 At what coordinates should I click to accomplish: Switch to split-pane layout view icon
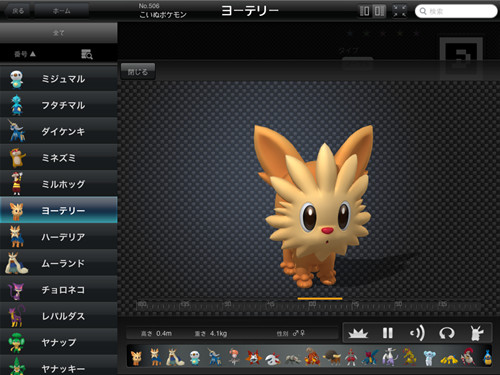[379, 11]
